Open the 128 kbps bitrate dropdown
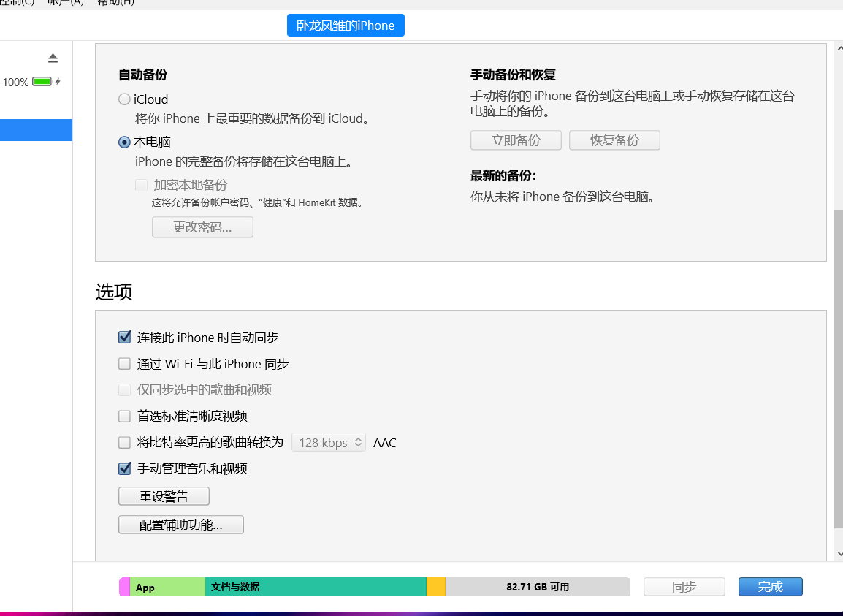Screen dimensions: 843x616 (x=329, y=443)
